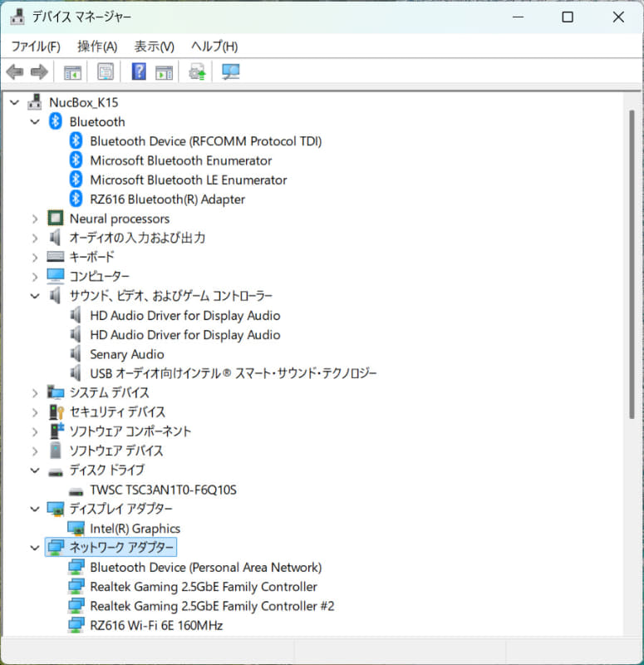Screen dimensions: 644x665
Task: Open the 操作(A) menu
Action: click(x=97, y=47)
